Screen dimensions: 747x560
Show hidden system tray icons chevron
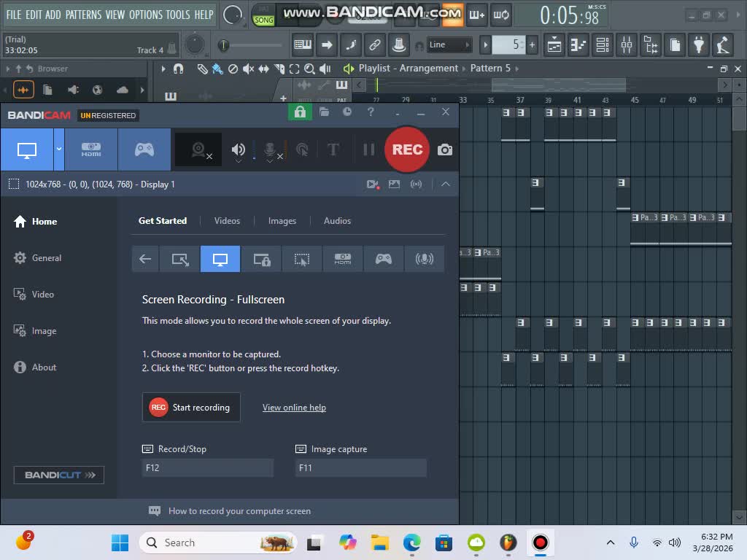pyautogui.click(x=611, y=542)
